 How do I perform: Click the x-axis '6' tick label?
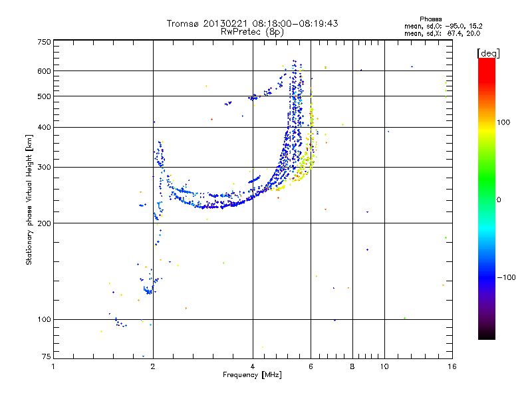(x=311, y=366)
